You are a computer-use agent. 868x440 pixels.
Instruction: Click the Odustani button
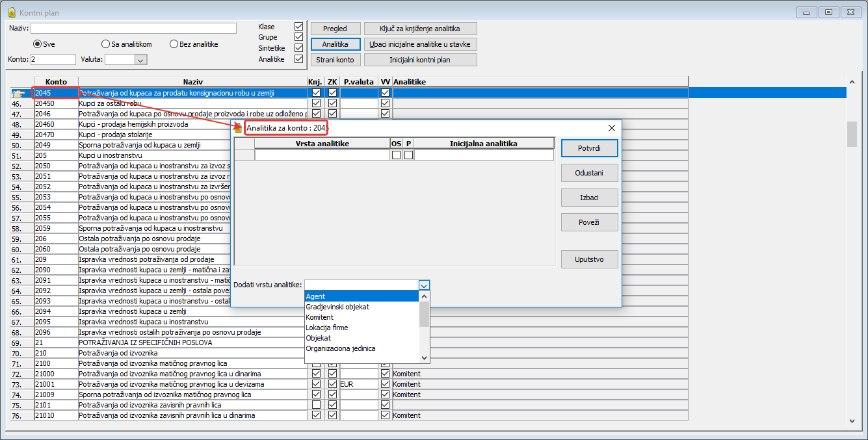pyautogui.click(x=589, y=174)
